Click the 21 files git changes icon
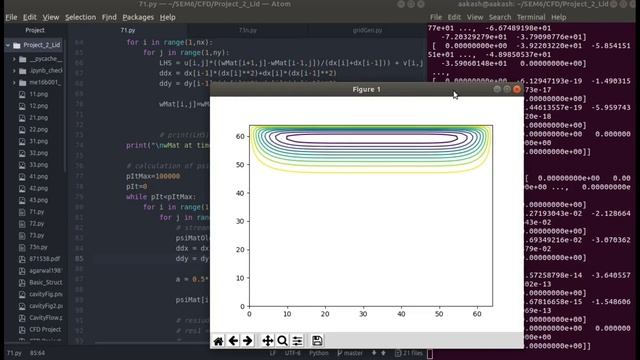The width and height of the screenshot is (640, 360). (398, 353)
